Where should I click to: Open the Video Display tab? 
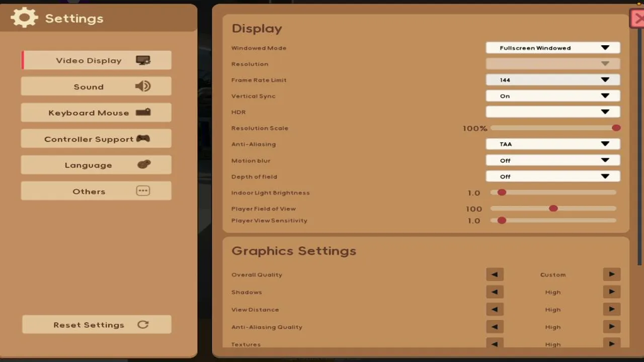(x=96, y=60)
